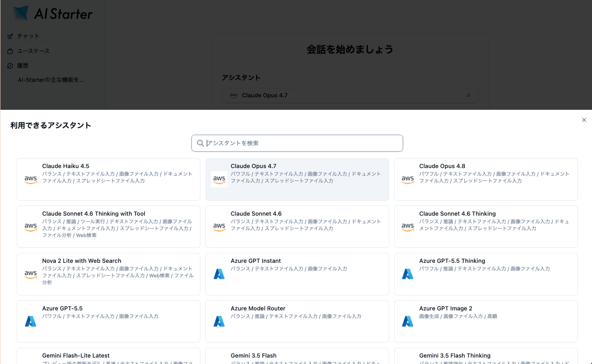Click Azure GPT Instant description バランス / テキストファイル入力
The image size is (592, 364).
[x=289, y=269]
